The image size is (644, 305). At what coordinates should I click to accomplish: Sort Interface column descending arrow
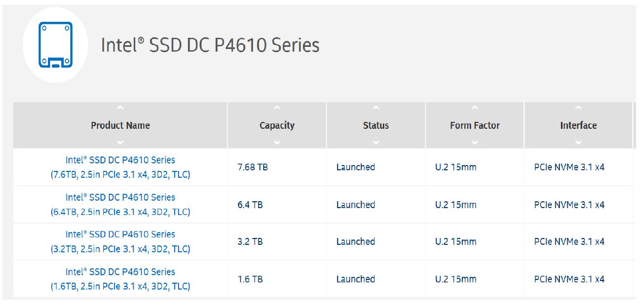tap(578, 142)
